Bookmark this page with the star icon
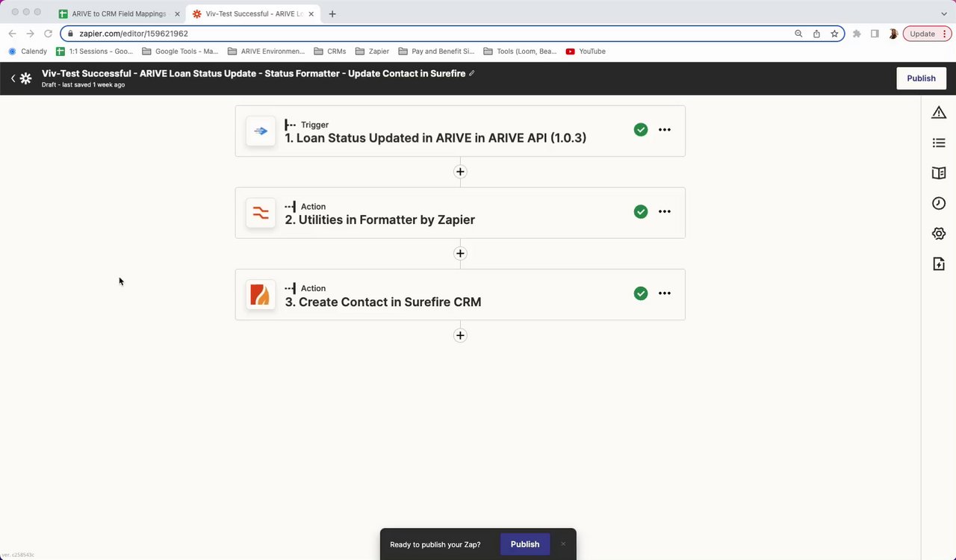Viewport: 956px width, 560px height. 834,34
